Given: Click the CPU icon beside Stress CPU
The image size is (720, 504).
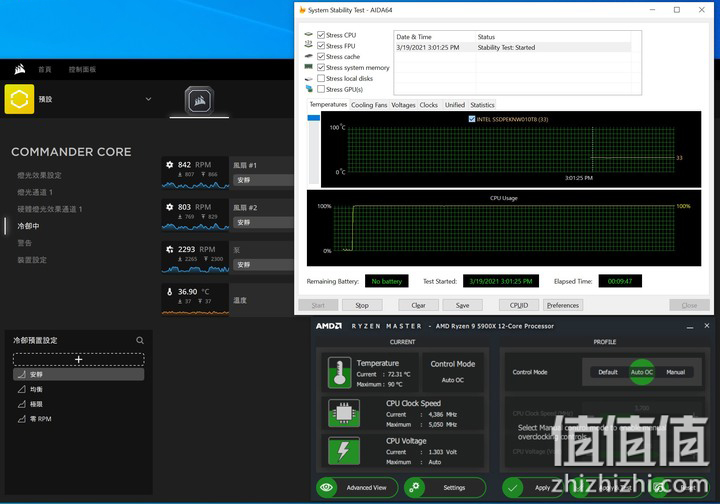Looking at the screenshot, I should [309, 34].
